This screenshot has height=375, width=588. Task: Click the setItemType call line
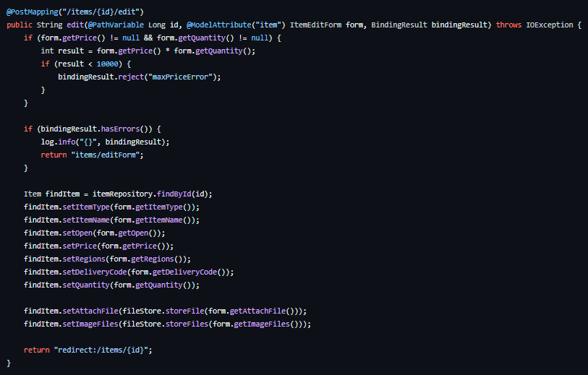coord(111,207)
